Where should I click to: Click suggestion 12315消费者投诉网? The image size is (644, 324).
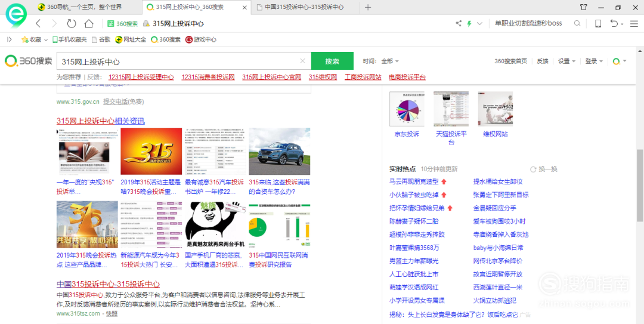[208, 77]
